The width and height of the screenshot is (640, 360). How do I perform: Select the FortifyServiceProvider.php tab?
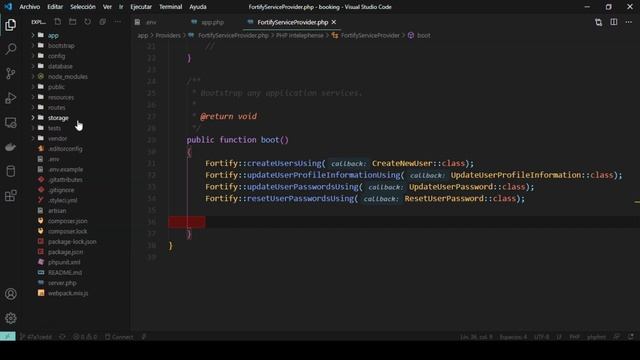[293, 22]
